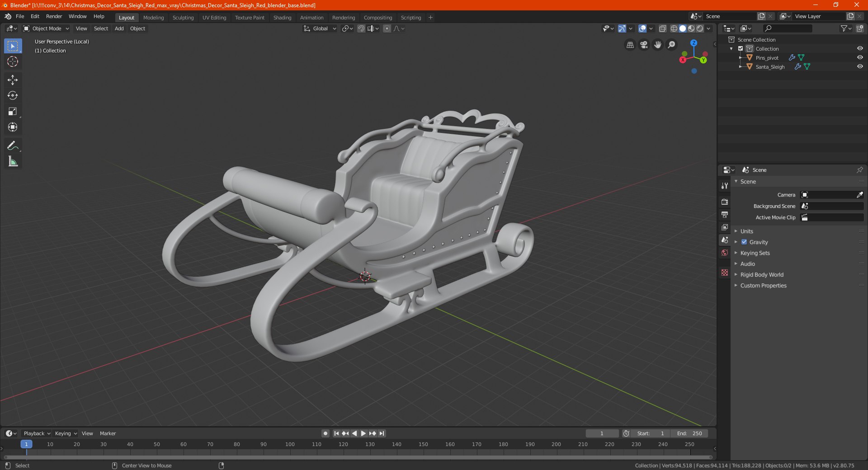This screenshot has width=868, height=470.
Task: Pick the Measure ruler tool
Action: (13, 161)
